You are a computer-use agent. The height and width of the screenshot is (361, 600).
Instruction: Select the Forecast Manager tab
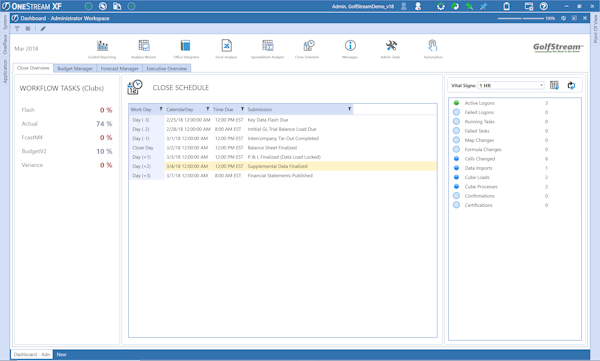pos(119,69)
